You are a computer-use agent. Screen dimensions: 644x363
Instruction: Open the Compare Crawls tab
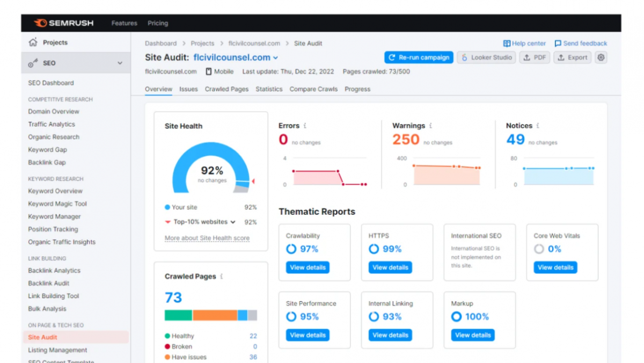pos(313,89)
